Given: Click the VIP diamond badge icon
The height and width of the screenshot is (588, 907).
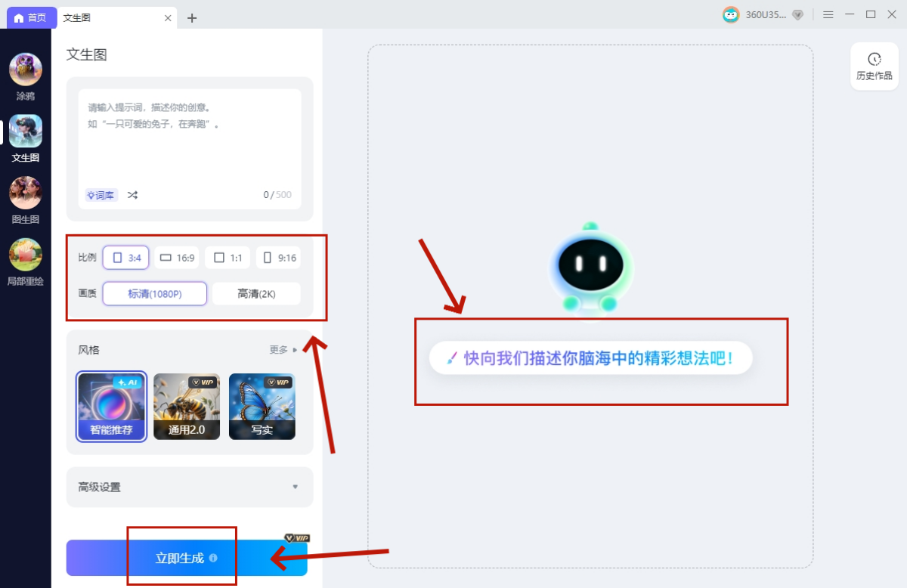Looking at the screenshot, I should [x=797, y=14].
